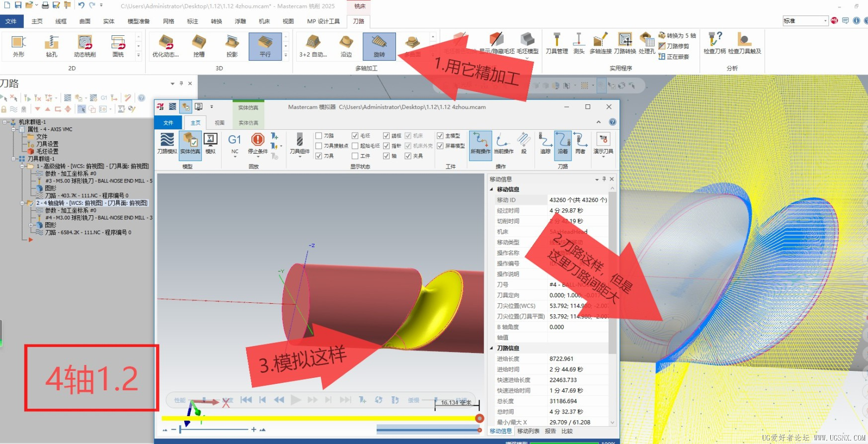This screenshot has height=444, width=868.
Task: Click the 检查刀柄 check holder icon
Action: tap(714, 44)
